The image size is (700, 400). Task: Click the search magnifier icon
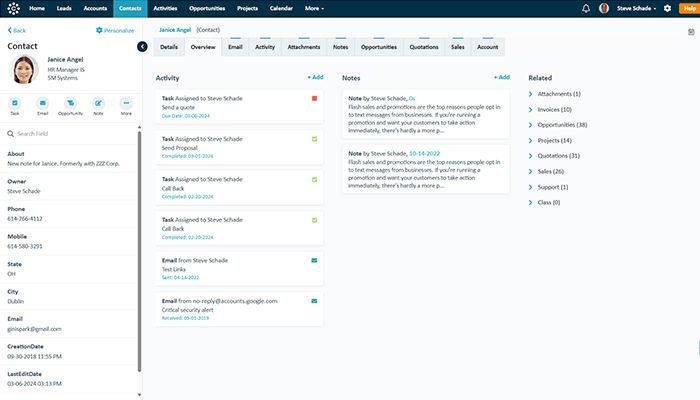coord(11,133)
